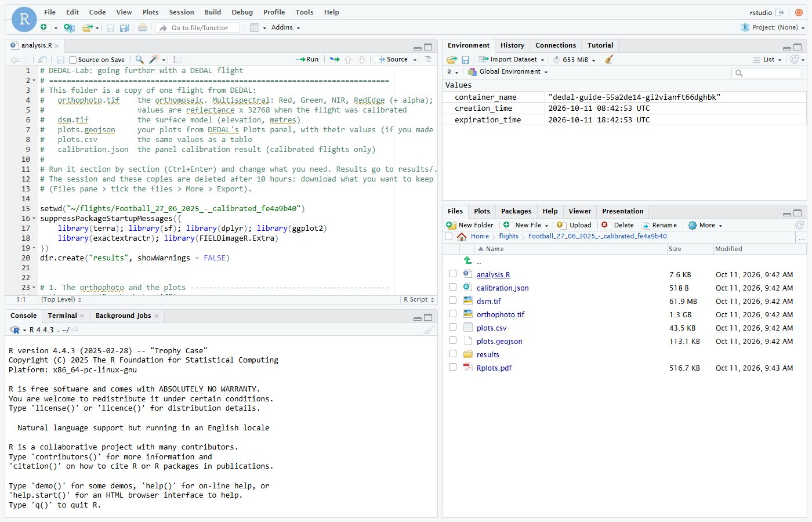The height and width of the screenshot is (522, 812).
Task: Click the Project: (None) selector
Action: [x=773, y=27]
